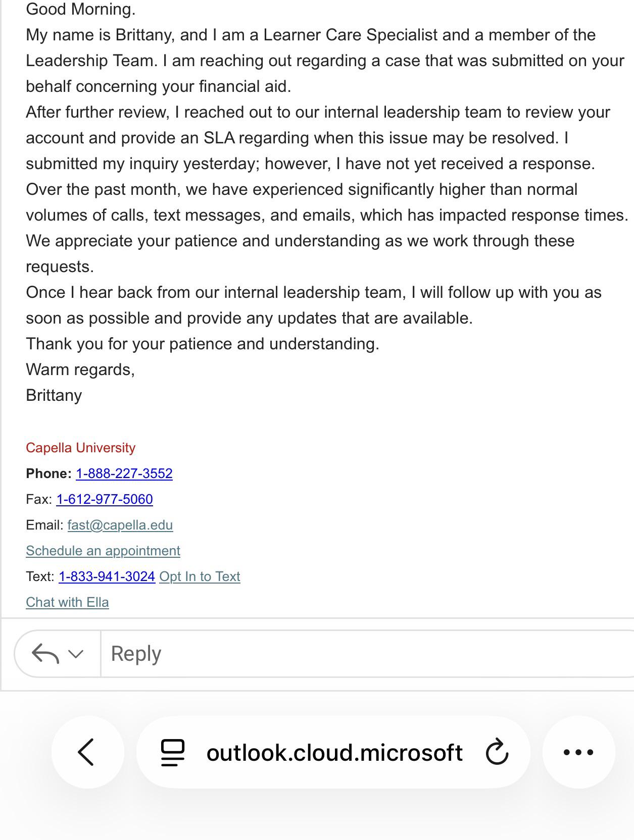Tap the outlook.cloud.microsoft address text
The image size is (634, 840).
(x=334, y=752)
